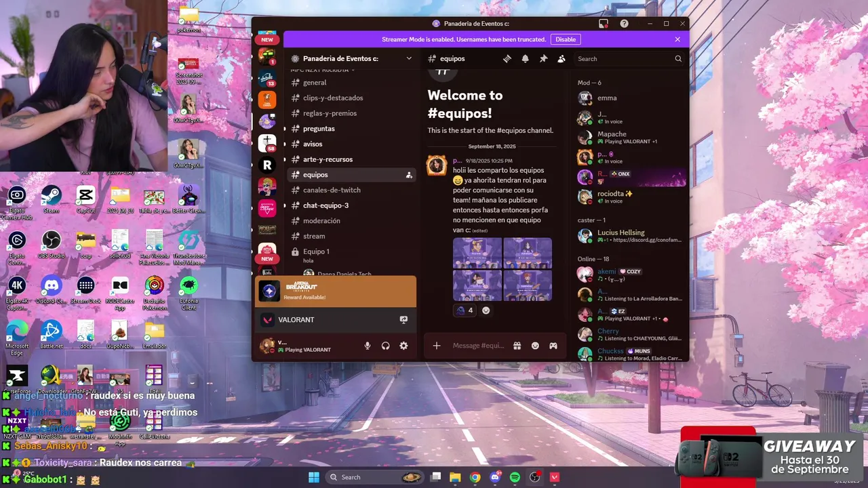Invite people icon on equipos channel

(409, 175)
